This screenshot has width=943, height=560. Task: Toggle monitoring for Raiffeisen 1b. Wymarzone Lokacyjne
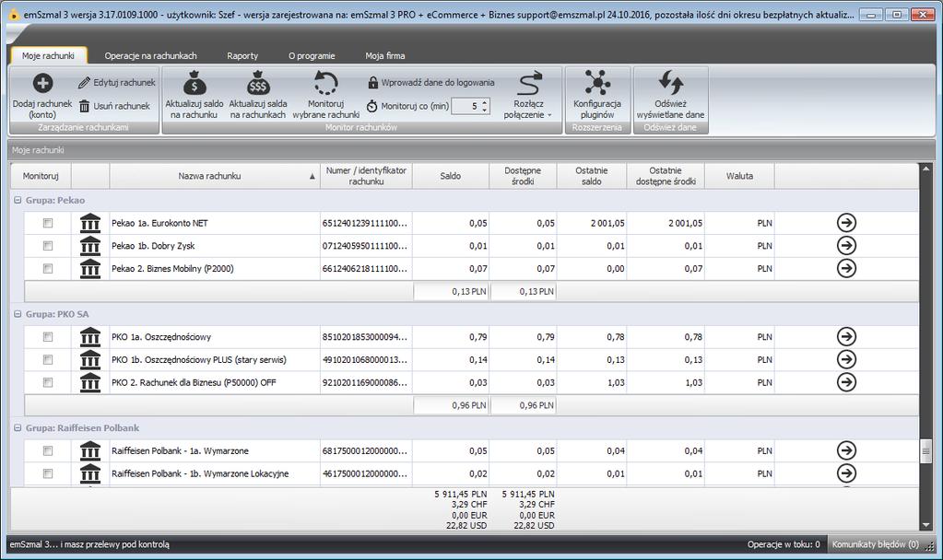pyautogui.click(x=48, y=473)
